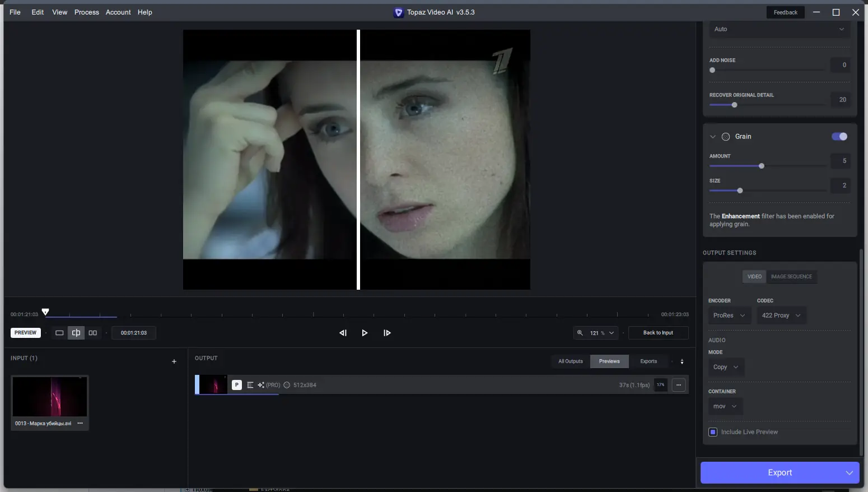868x492 pixels.
Task: Click the zoom magnifier icon near the zoom level
Action: pos(580,332)
